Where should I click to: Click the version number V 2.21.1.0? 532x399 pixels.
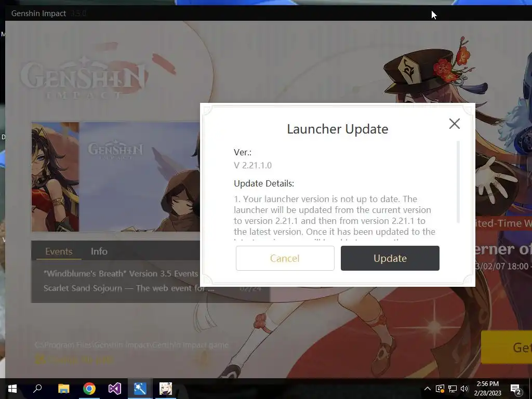pos(253,165)
